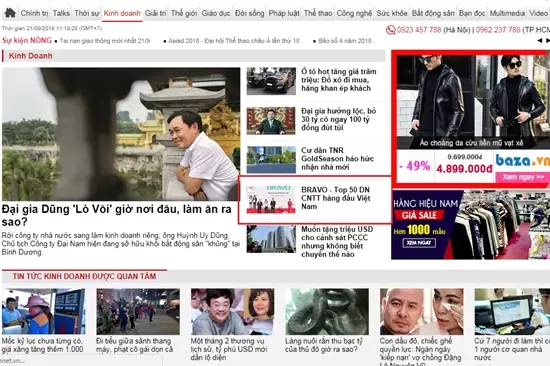Open the Bất động sản section
This screenshot has height=366, width=550.
[x=433, y=13]
